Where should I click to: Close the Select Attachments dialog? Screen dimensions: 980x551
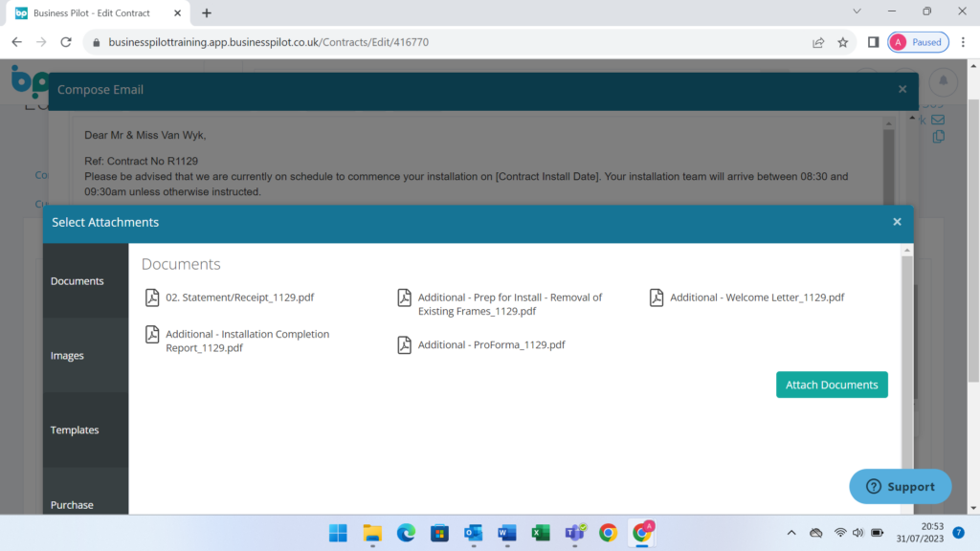click(897, 222)
